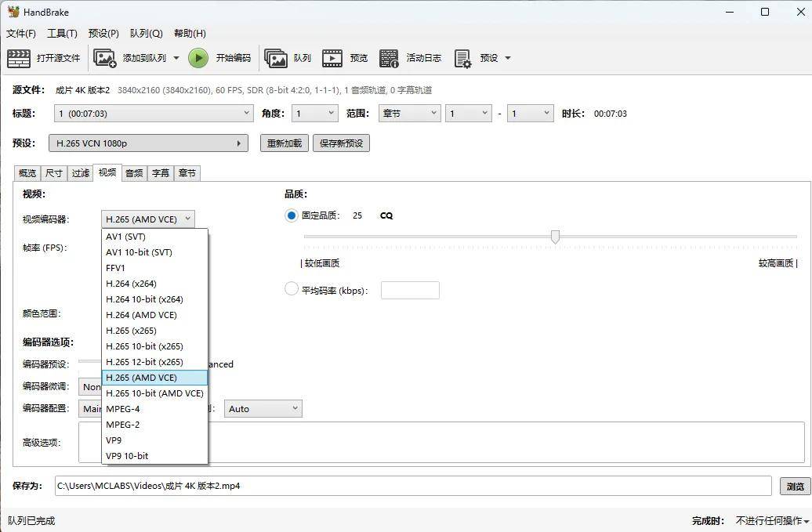The width and height of the screenshot is (812, 532).
Task: Start encoding with the green play icon
Action: coord(198,58)
